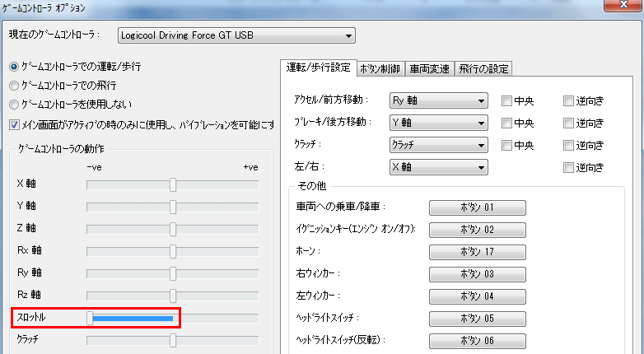Toggle メイン画面がアクティブの時のみに使用 checkbox

(14, 125)
